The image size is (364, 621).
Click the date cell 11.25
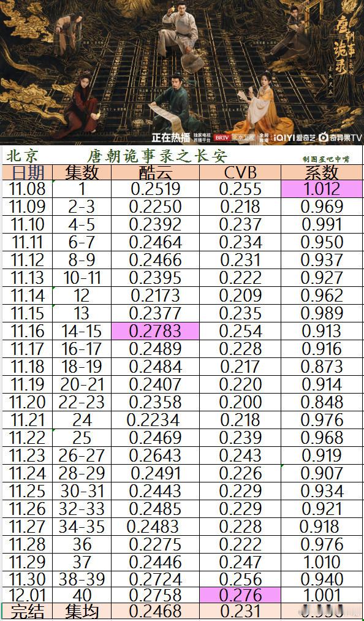[x=28, y=492]
